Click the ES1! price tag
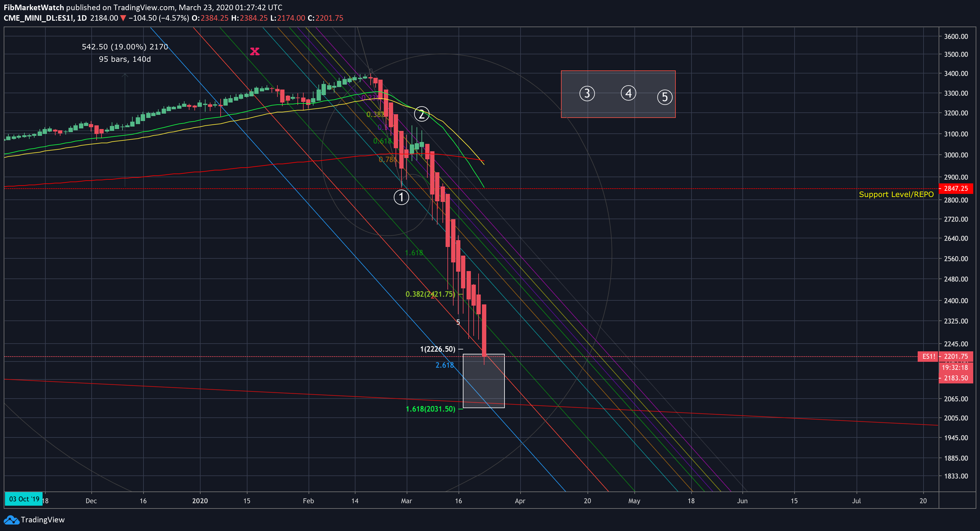The height and width of the screenshot is (531, 980). tap(928, 357)
